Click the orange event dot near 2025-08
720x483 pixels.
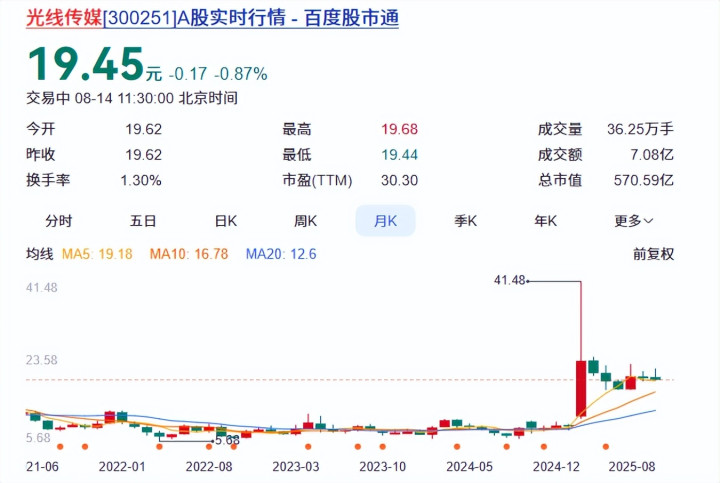[x=606, y=446]
